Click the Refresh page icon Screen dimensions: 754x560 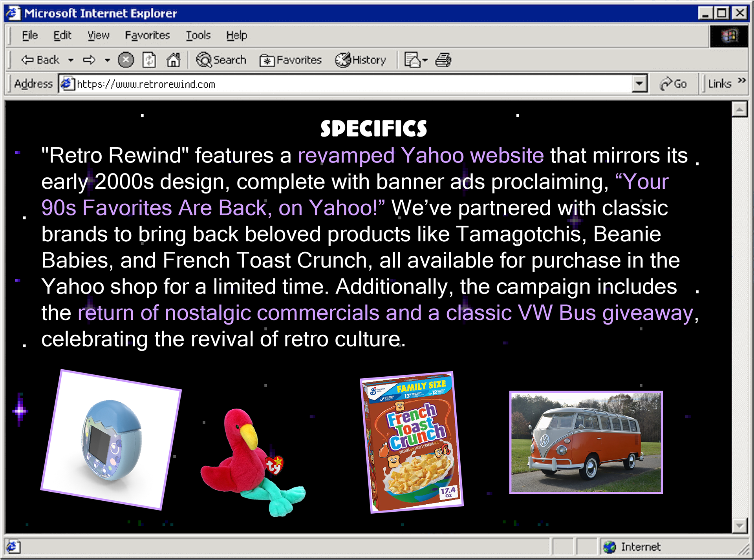click(149, 60)
